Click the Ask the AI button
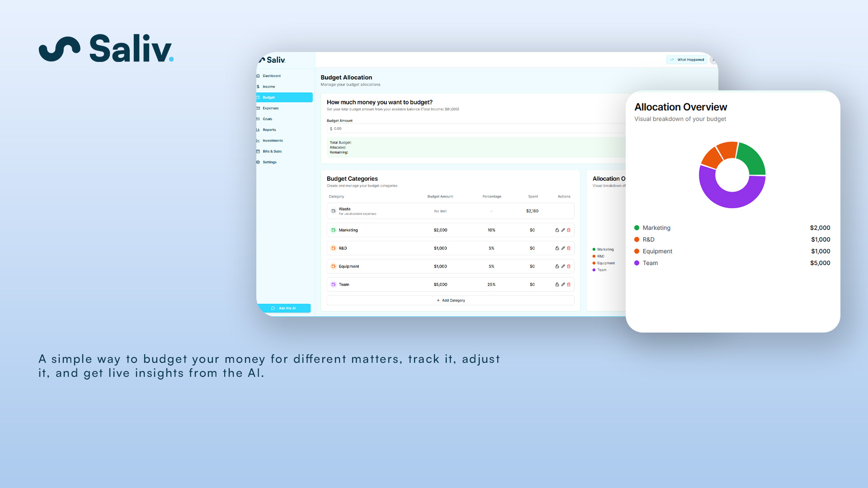The image size is (868, 488). 284,308
